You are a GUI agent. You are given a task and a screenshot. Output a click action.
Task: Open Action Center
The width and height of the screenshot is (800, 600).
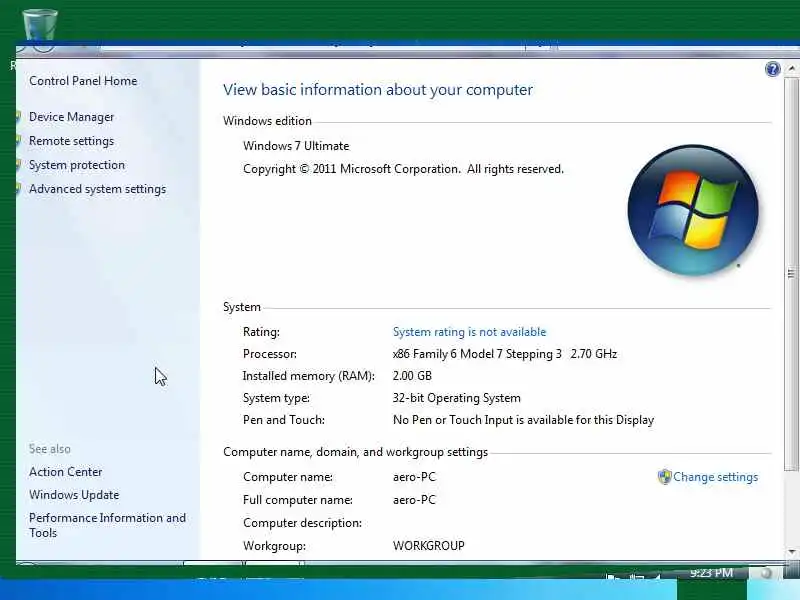click(65, 472)
